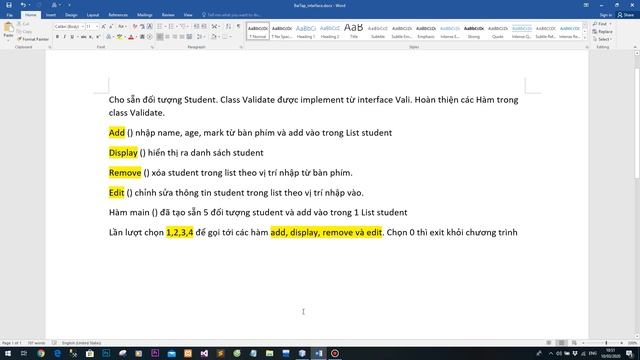Apply Format Painter
The image size is (640, 360).
point(33,39)
